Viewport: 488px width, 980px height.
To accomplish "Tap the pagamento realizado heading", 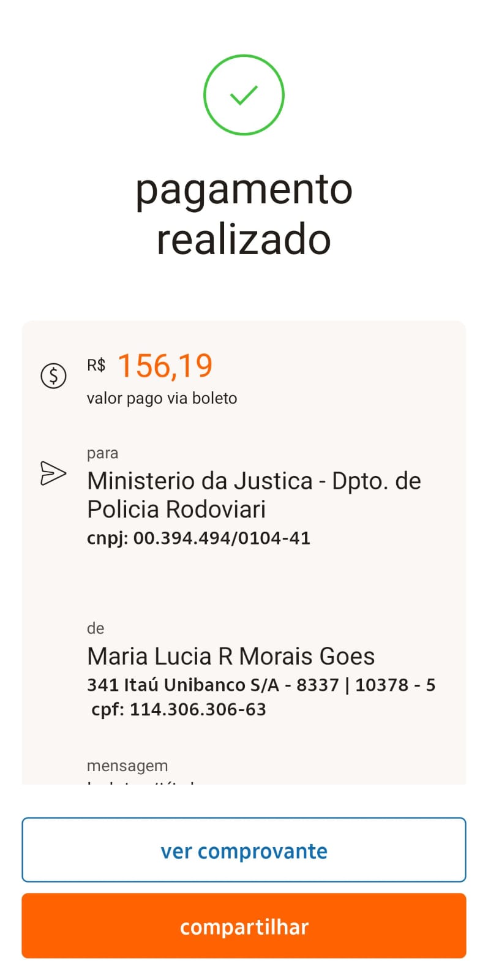I will coord(244,214).
